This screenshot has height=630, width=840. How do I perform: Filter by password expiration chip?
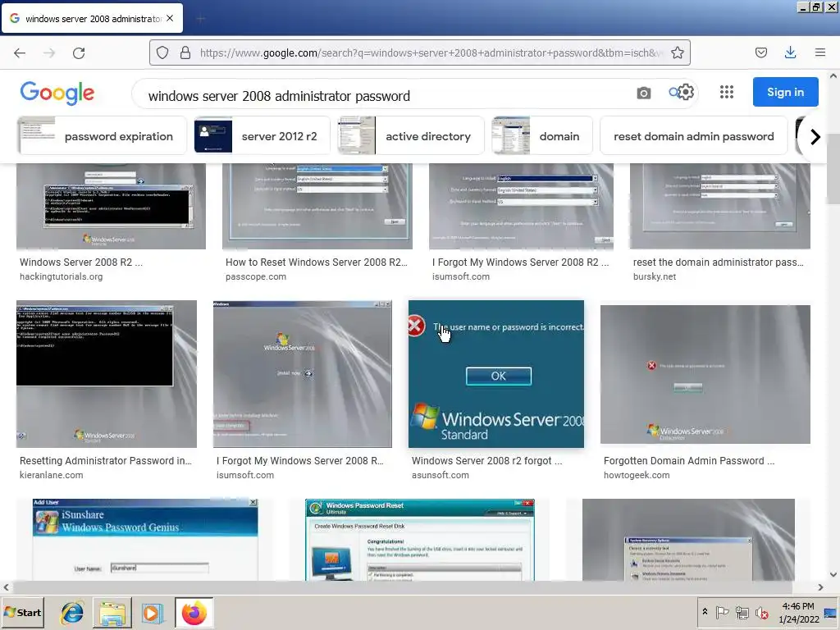[x=103, y=136]
